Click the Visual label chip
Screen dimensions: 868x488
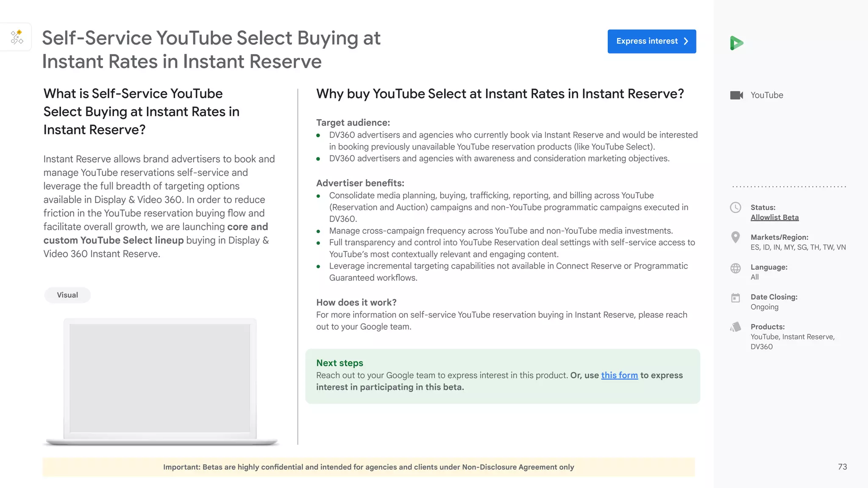67,295
